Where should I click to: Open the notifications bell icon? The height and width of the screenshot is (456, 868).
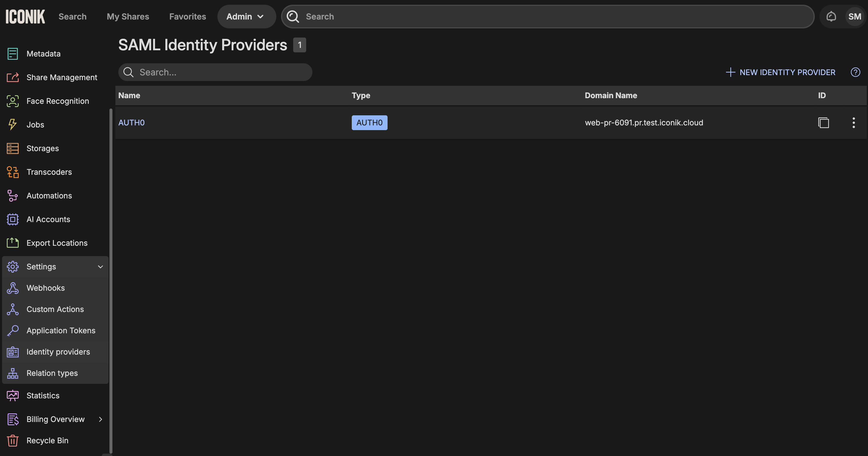[x=831, y=16]
